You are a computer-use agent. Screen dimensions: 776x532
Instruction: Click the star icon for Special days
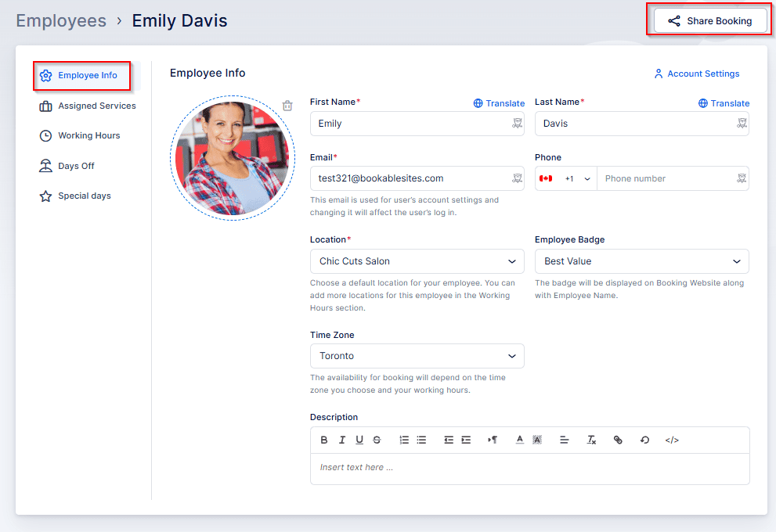(x=45, y=196)
